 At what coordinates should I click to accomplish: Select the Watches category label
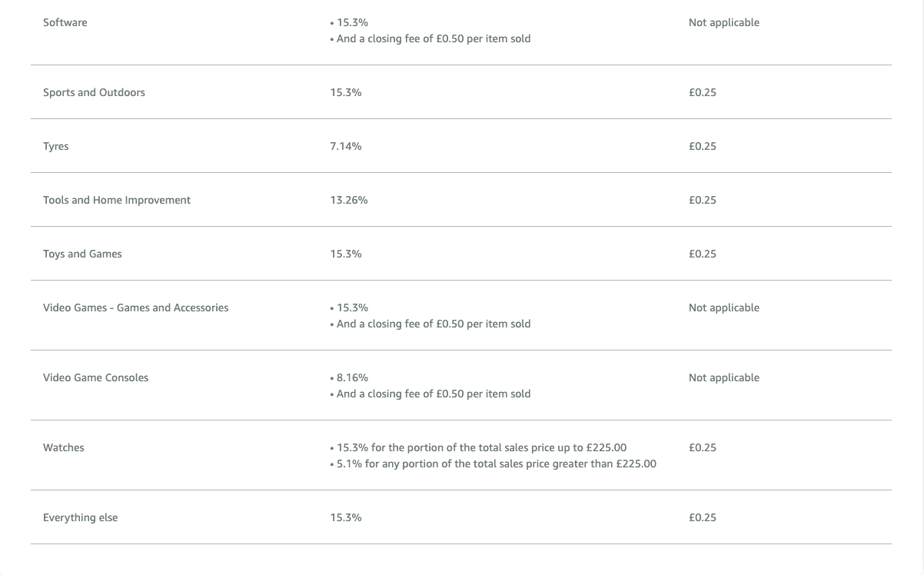[64, 447]
